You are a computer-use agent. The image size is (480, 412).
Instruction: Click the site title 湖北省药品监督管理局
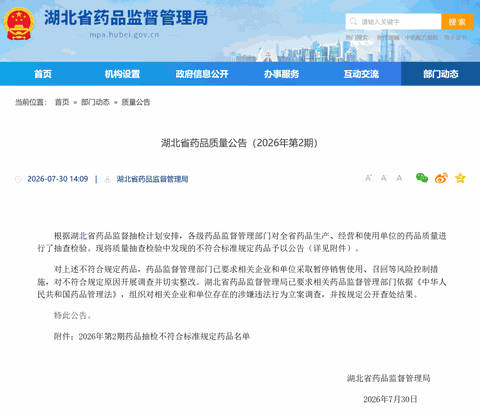[x=126, y=18]
